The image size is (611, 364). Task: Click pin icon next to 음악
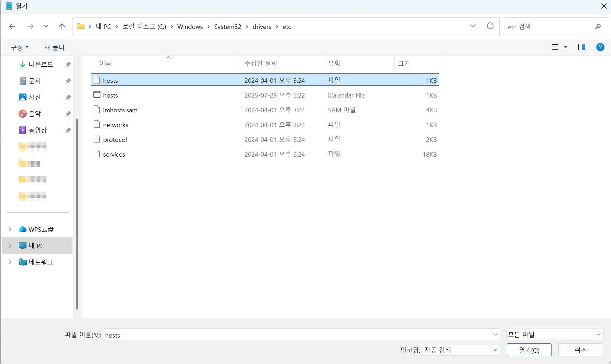[x=68, y=114]
